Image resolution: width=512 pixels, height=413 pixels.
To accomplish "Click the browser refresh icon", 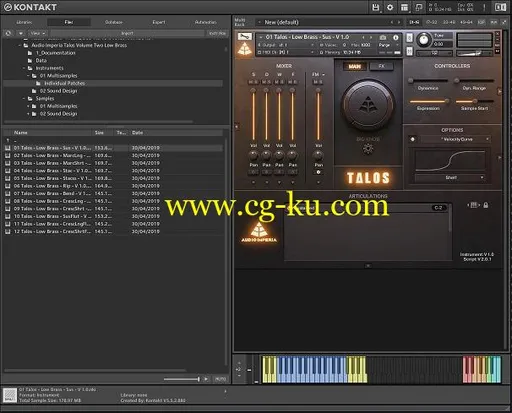I will point(8,33).
